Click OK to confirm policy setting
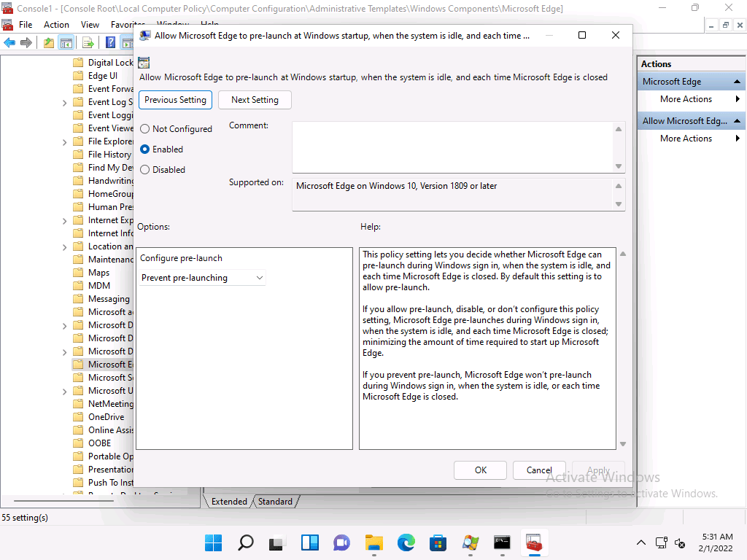The height and width of the screenshot is (560, 747). tap(480, 470)
